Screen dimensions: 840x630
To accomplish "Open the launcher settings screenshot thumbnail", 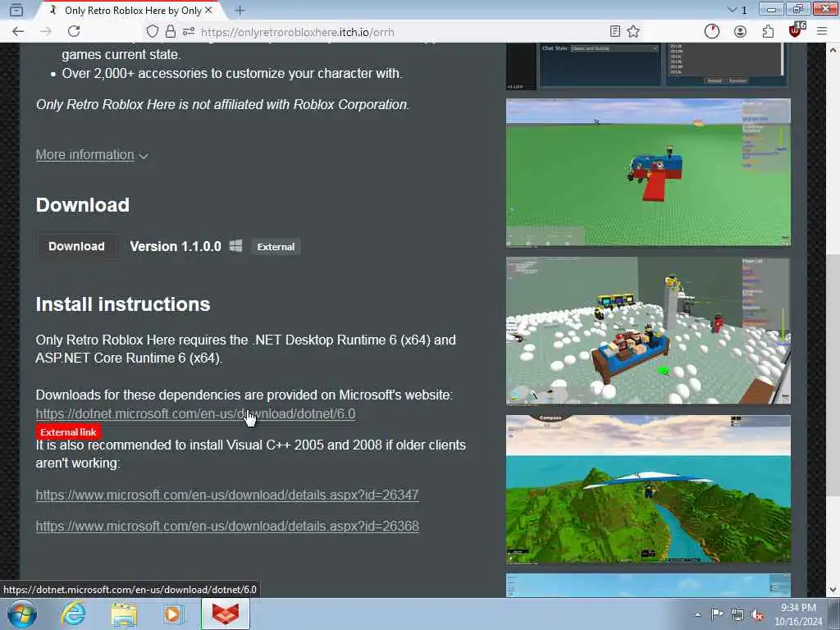I will (648, 66).
